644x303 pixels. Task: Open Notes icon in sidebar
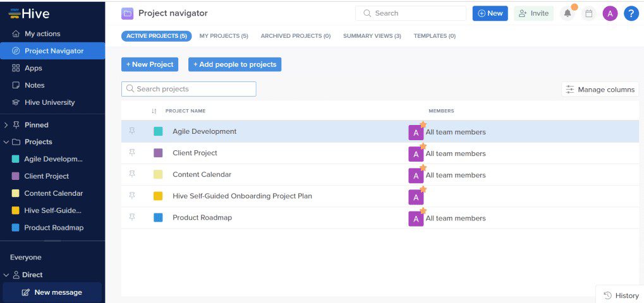pos(16,85)
